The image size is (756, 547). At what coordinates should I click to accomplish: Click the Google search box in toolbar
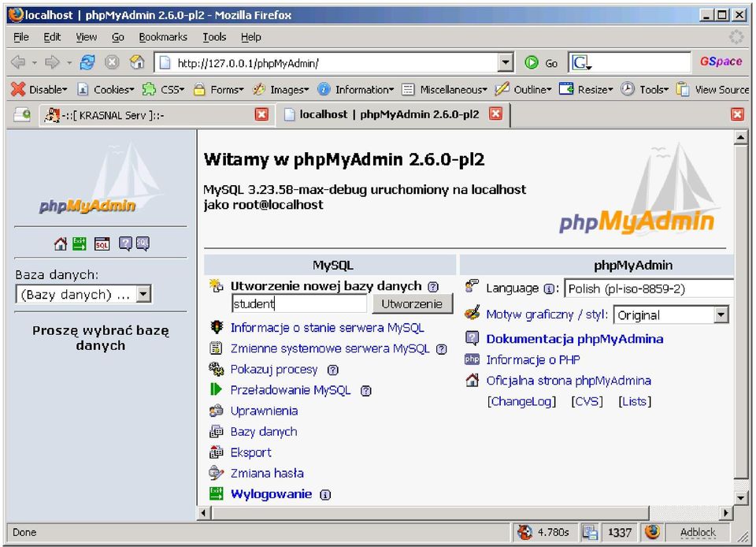tap(630, 62)
